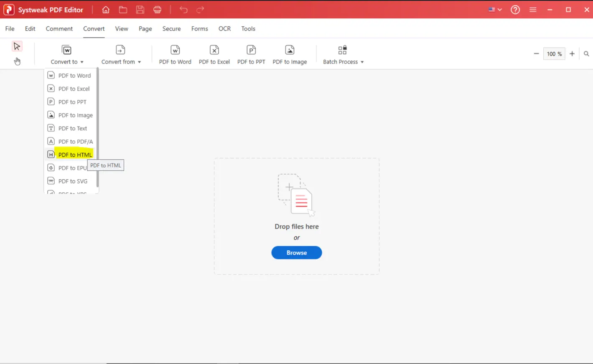Image resolution: width=593 pixels, height=364 pixels.
Task: Open the File menu
Action: pyautogui.click(x=10, y=28)
